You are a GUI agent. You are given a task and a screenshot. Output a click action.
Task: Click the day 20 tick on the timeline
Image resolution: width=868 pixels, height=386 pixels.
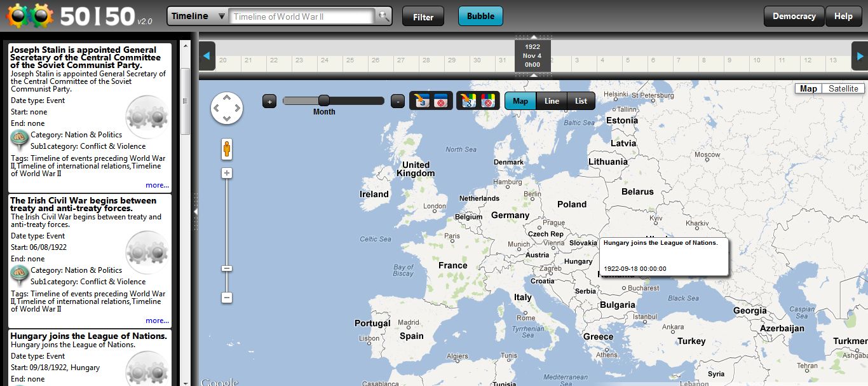222,60
